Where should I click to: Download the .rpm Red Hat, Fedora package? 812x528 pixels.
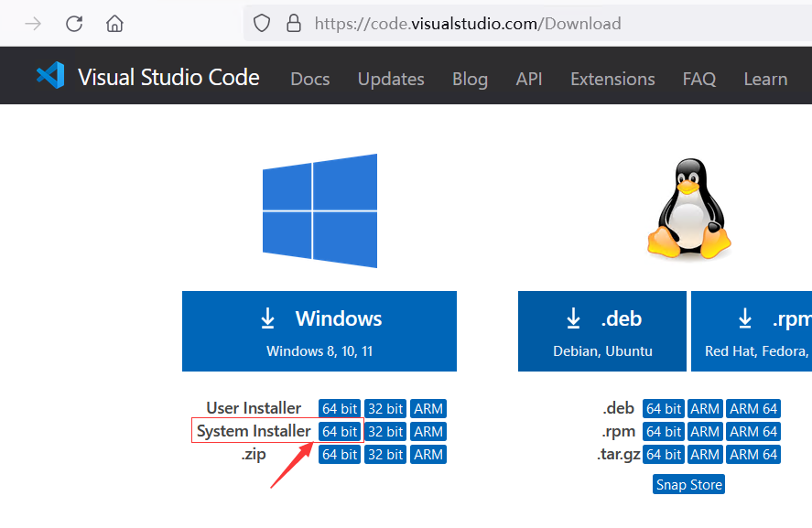752,331
